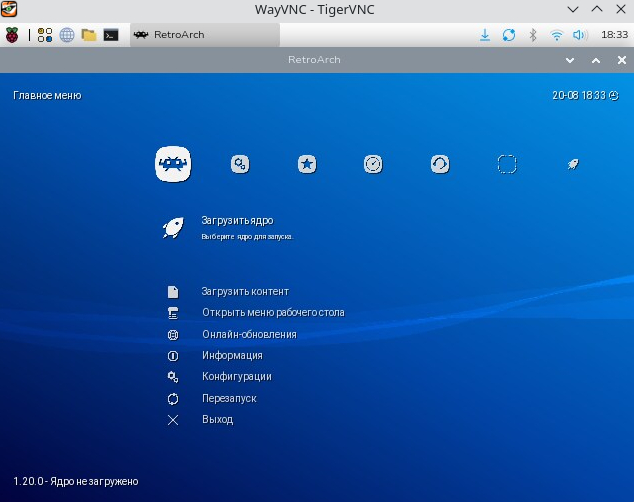The image size is (634, 502).
Task: Click the rocket icon beside Загрузить ядро
Action: 173,228
